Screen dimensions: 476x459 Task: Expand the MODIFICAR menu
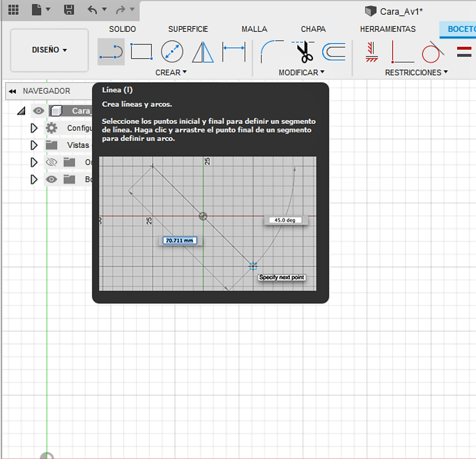click(301, 73)
